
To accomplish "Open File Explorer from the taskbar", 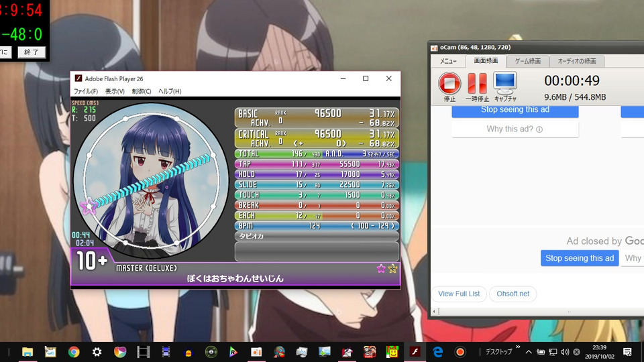I will point(28,352).
